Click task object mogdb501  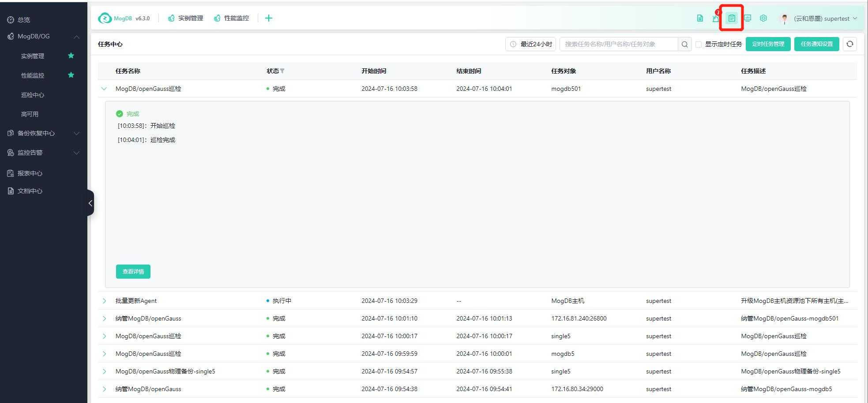coord(566,89)
